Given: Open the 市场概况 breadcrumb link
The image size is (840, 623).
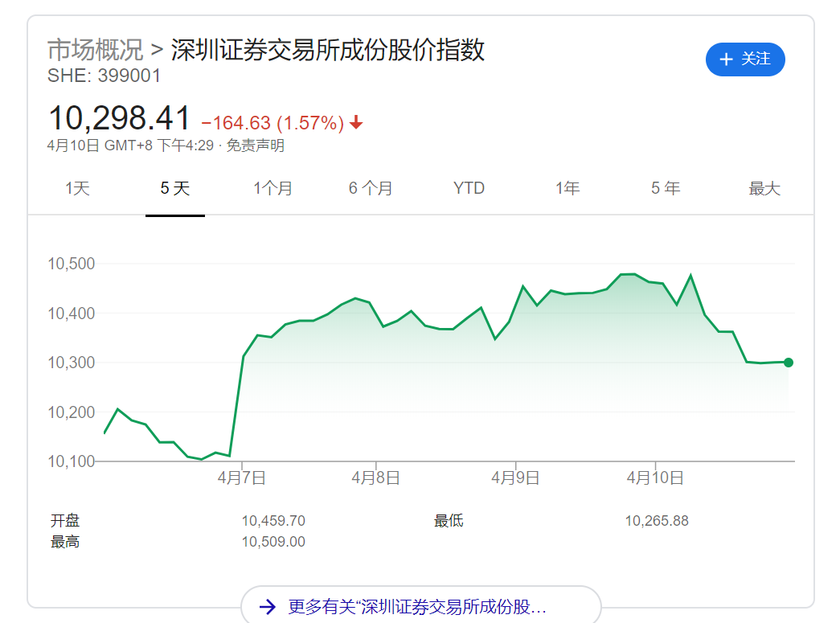Looking at the screenshot, I should 95,50.
